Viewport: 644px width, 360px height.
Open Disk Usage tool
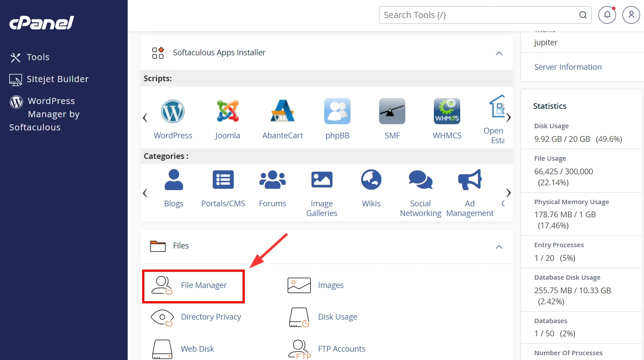337,317
